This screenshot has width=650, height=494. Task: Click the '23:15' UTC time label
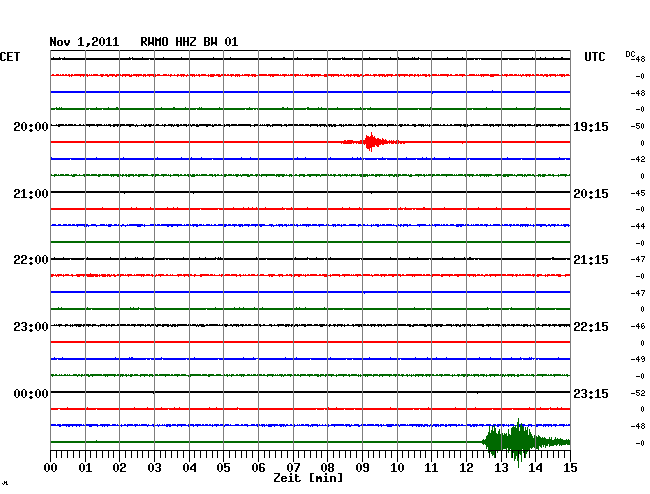click(591, 393)
